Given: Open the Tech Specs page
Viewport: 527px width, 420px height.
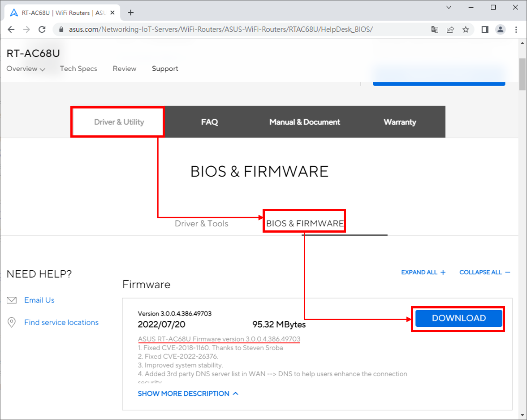Looking at the screenshot, I should click(x=79, y=69).
